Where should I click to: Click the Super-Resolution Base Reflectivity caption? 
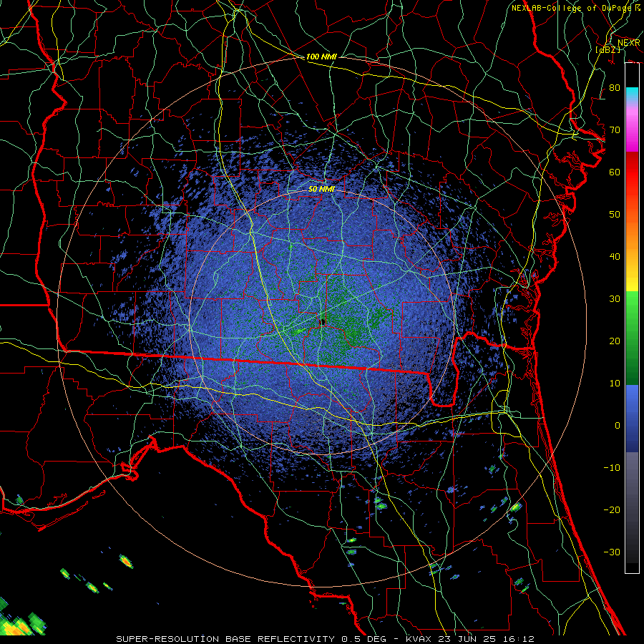[x=326, y=639]
